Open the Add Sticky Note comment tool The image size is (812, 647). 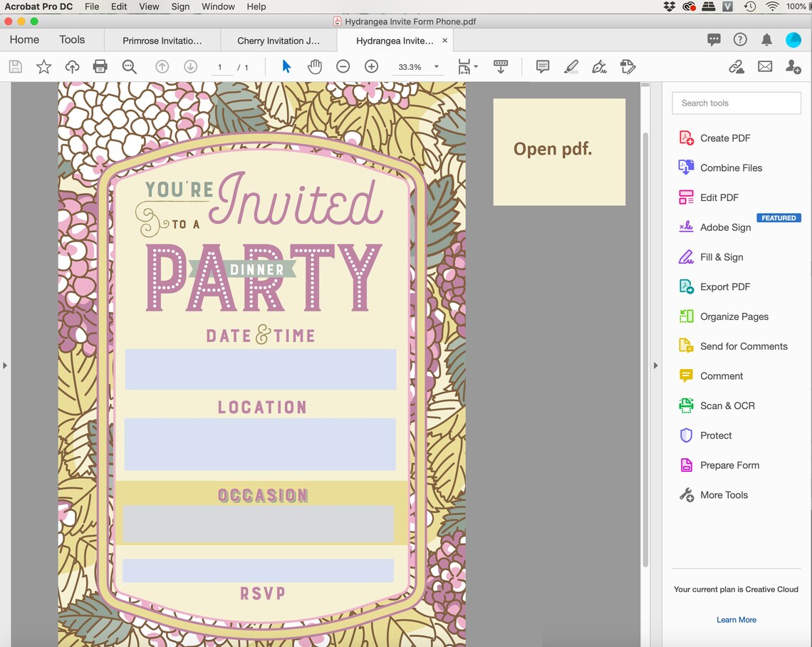click(x=542, y=66)
